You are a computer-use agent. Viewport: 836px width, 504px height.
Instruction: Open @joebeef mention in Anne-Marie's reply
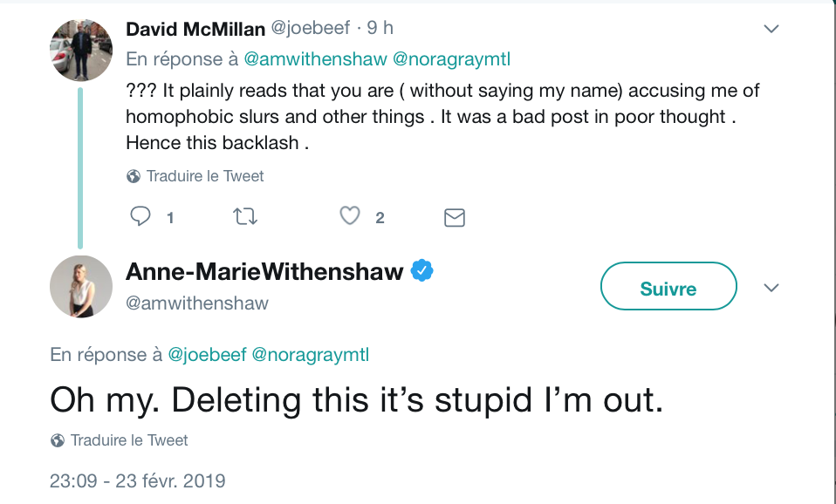[x=207, y=355]
